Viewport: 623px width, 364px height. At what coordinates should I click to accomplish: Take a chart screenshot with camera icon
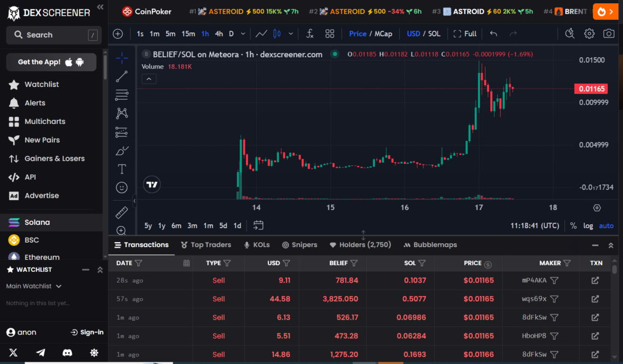(609, 33)
